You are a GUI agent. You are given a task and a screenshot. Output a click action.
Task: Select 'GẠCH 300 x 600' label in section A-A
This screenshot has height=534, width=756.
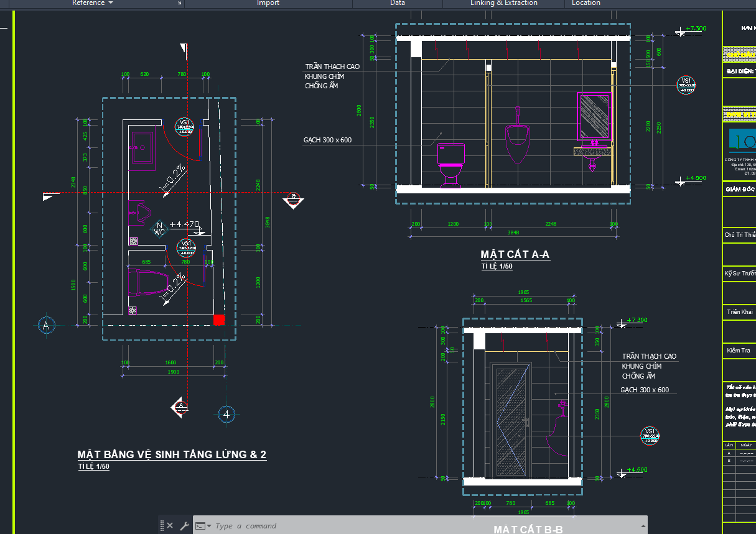click(327, 140)
